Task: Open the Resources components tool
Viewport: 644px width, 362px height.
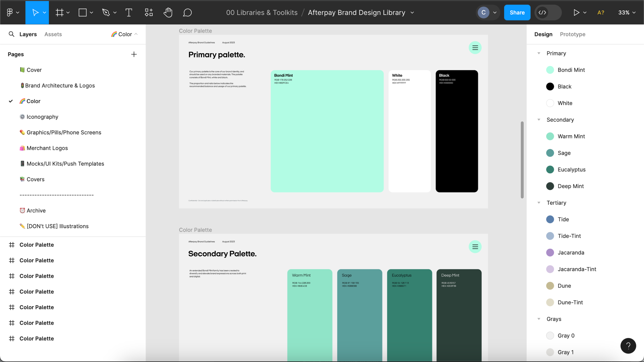Action: pos(149,12)
